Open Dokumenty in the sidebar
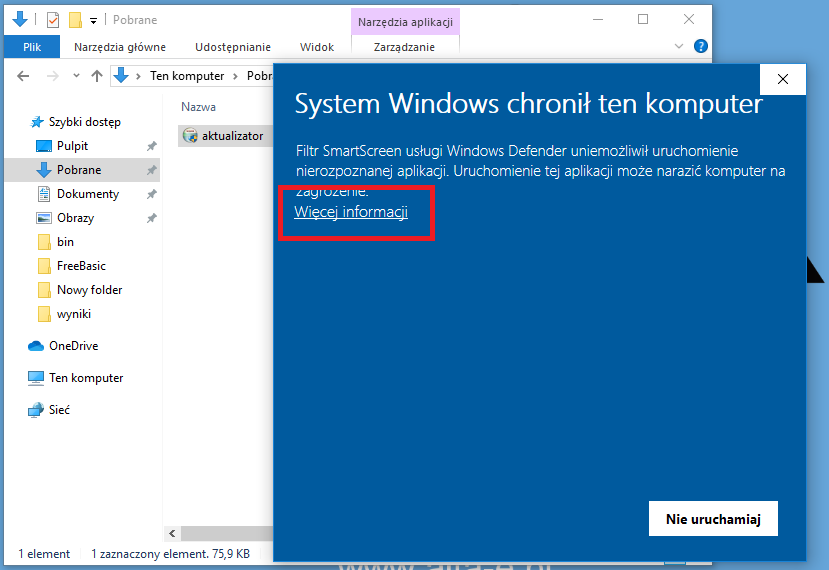Screen dimensions: 829x570 88,194
